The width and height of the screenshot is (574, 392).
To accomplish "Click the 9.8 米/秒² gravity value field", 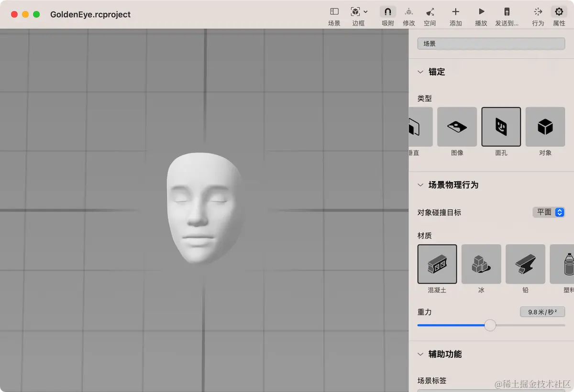I will coord(542,312).
